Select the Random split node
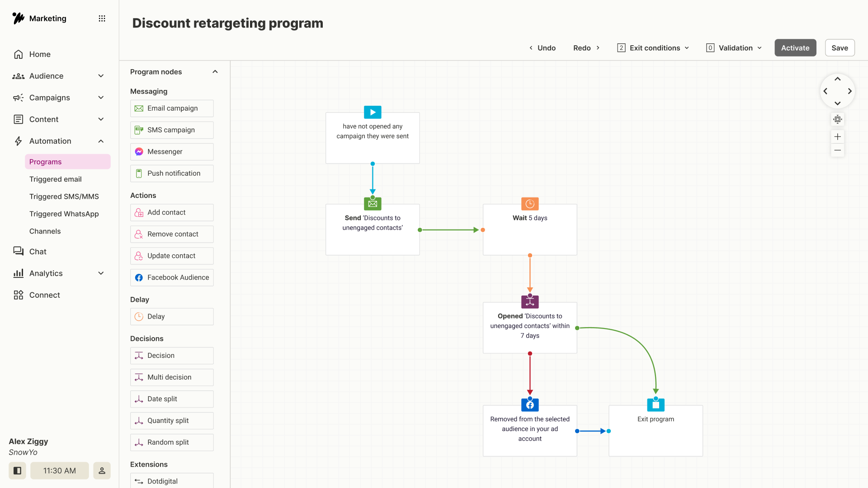Viewport: 868px width, 488px height. 172,442
